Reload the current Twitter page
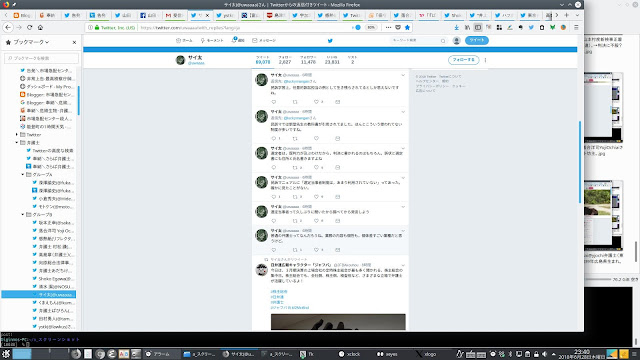The height and width of the screenshot is (360, 640). (x=29, y=27)
